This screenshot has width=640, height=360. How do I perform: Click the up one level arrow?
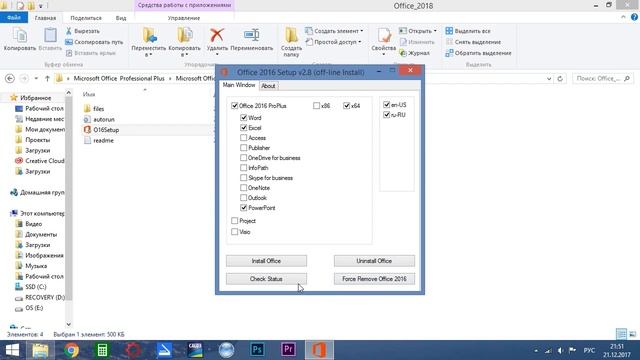(47, 78)
